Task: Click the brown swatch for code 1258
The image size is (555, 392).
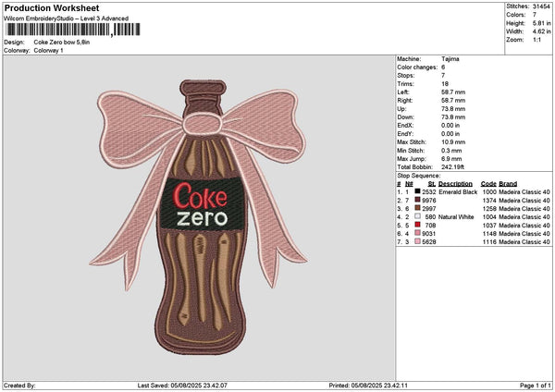Action: pyautogui.click(x=418, y=208)
